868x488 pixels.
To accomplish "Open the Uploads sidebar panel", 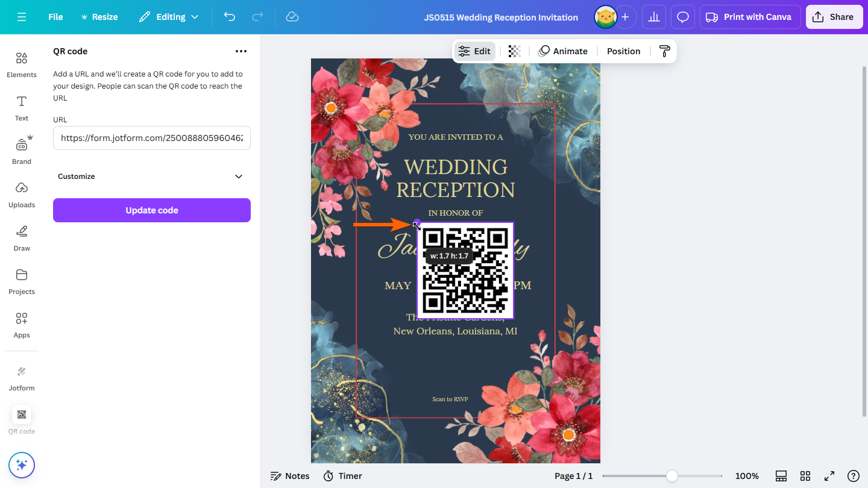I will click(22, 195).
